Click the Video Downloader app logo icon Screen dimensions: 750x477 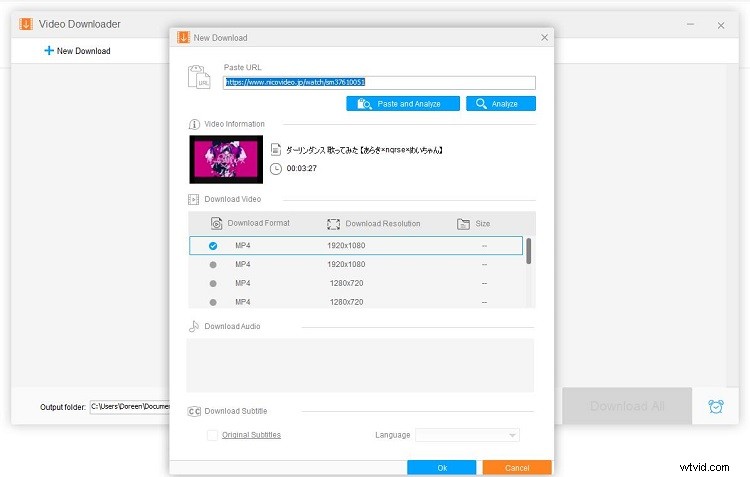(x=26, y=24)
